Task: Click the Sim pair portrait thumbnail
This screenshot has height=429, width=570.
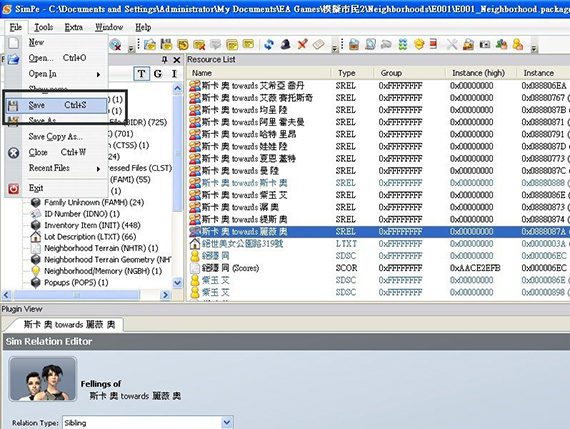Action: click(x=43, y=379)
